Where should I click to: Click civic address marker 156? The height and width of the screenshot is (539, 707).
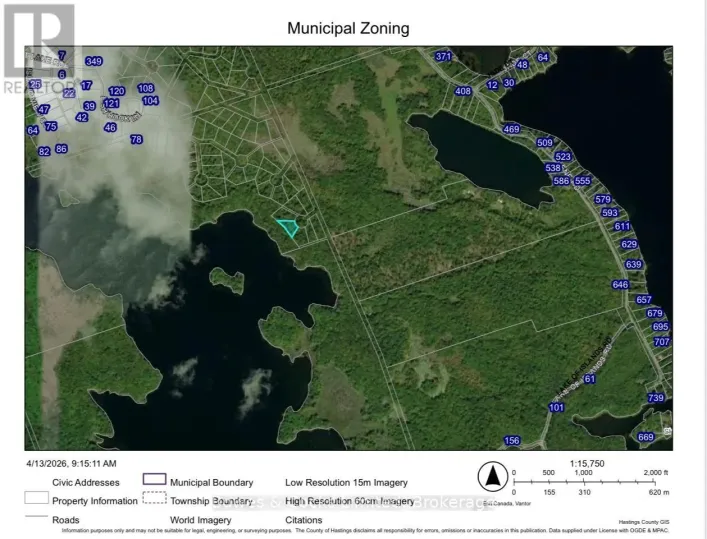point(512,441)
